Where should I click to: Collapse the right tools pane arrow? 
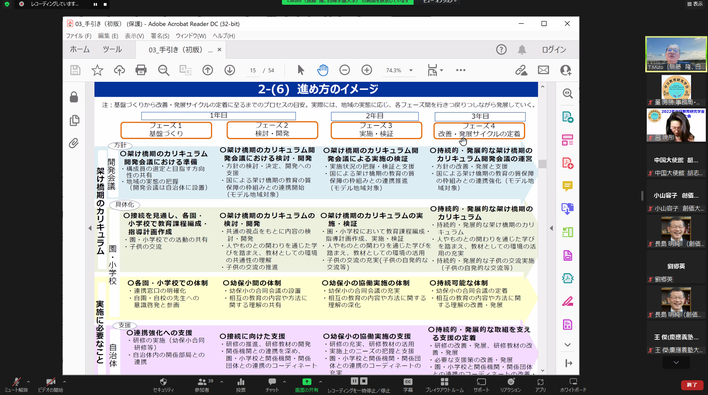pyautogui.click(x=551, y=228)
